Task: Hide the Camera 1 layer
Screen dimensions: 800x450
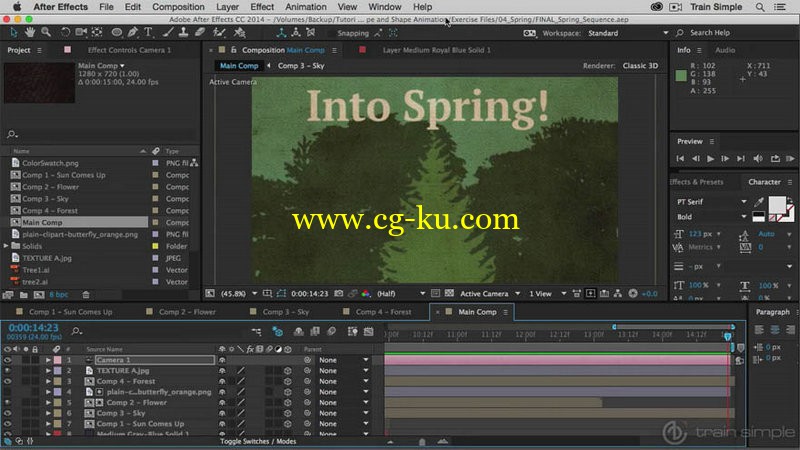Action: (7, 360)
